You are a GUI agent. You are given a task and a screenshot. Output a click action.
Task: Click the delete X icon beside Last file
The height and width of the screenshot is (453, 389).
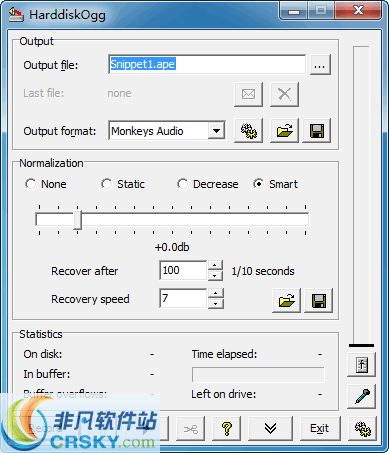284,95
